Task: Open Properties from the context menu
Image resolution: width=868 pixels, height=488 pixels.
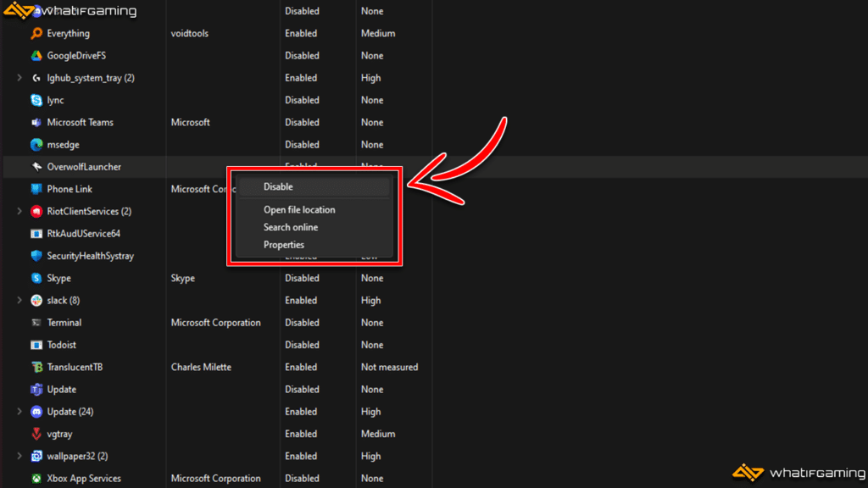Action: point(284,246)
